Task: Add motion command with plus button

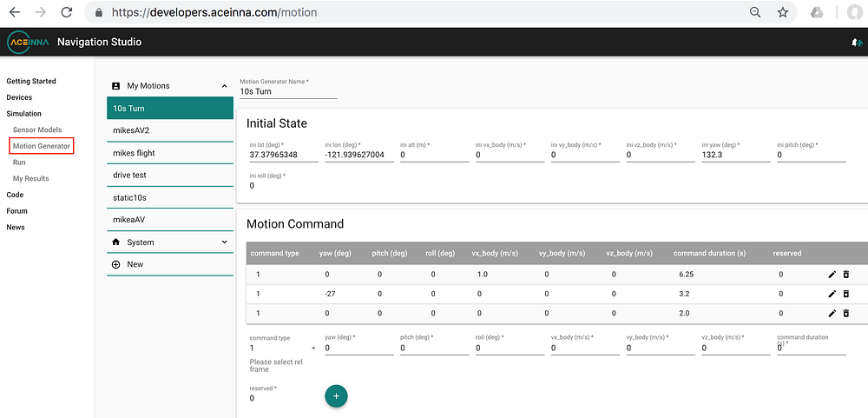Action: 336,395
